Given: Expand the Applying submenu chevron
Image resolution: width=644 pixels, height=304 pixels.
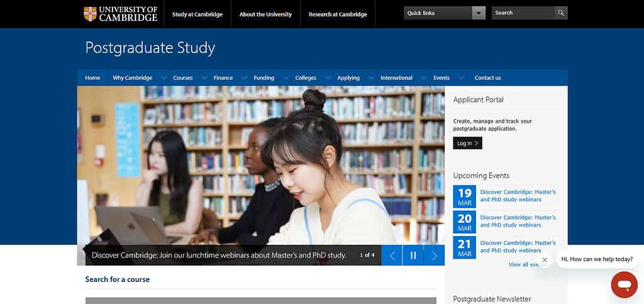Looking at the screenshot, I should click(371, 77).
